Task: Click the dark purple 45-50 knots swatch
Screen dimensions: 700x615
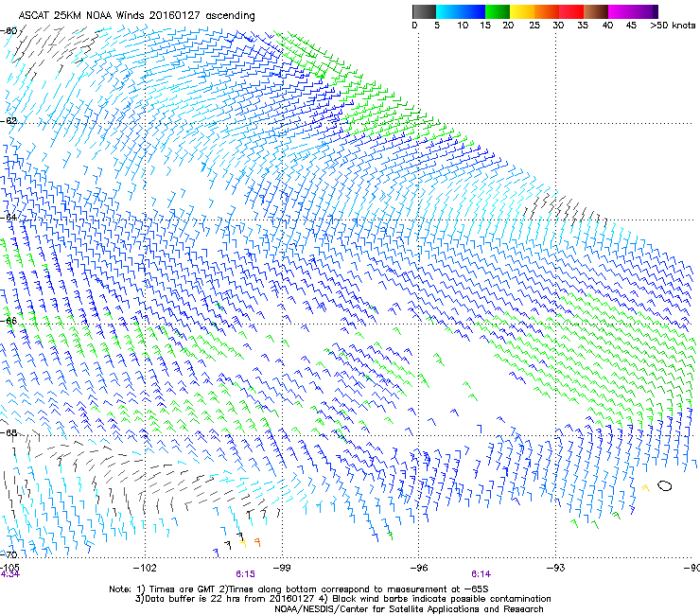Action: [x=645, y=11]
